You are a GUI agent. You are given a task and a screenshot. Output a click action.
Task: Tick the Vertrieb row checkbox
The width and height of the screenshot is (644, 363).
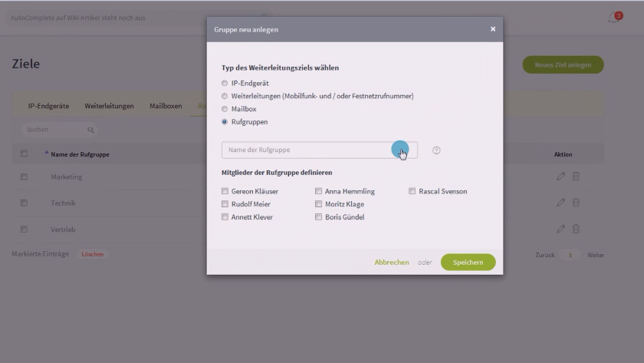[25, 229]
